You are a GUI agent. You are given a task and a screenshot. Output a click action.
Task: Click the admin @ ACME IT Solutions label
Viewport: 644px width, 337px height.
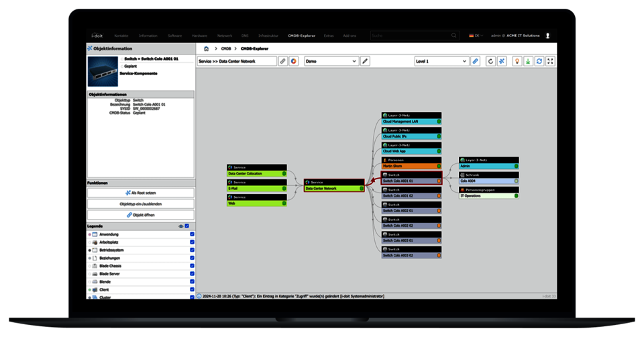pos(515,36)
